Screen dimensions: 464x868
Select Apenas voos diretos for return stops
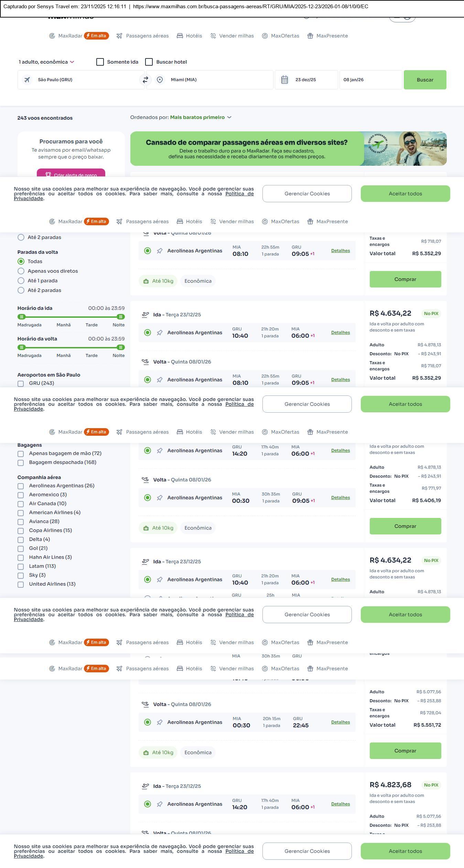pyautogui.click(x=21, y=271)
